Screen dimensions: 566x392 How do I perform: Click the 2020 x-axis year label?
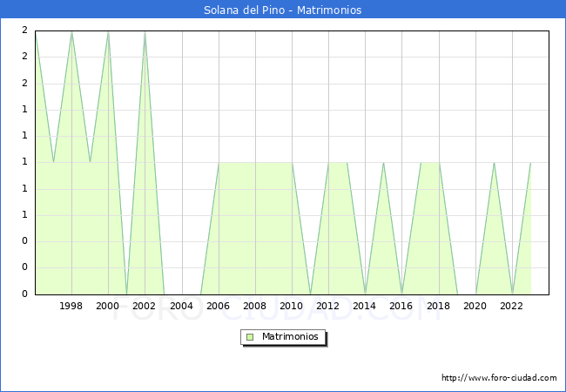475,307
